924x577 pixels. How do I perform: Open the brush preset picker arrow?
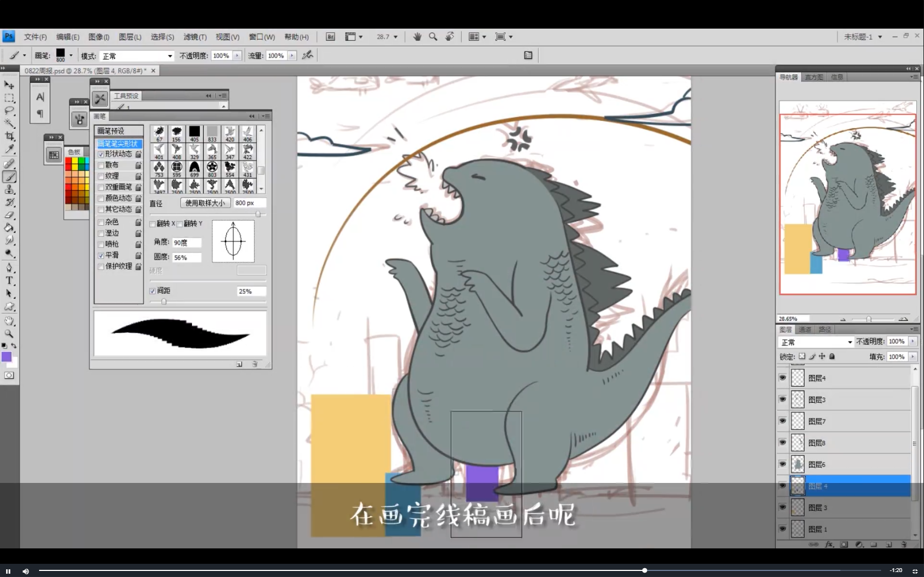[x=71, y=56]
